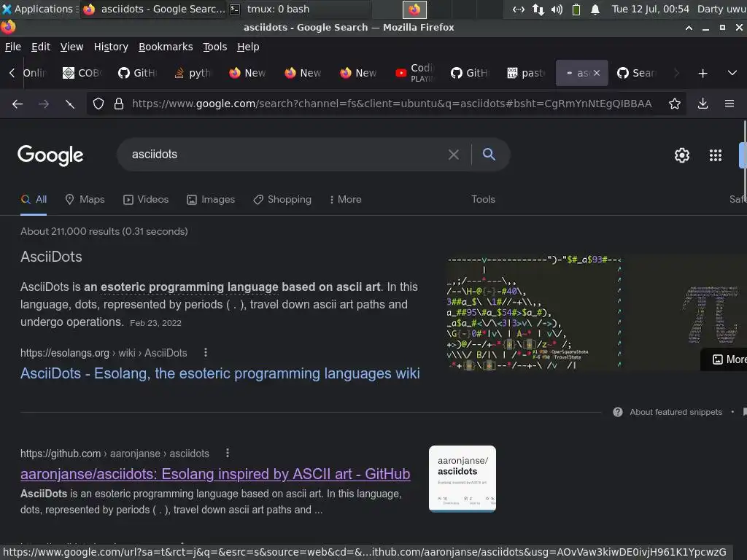Switch to the GitHub Search tab
Image resolution: width=747 pixels, height=560 pixels.
(x=636, y=73)
